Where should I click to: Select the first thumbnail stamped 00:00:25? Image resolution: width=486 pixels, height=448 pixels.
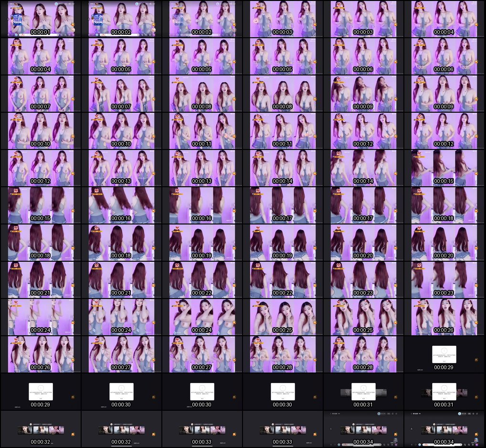click(283, 317)
